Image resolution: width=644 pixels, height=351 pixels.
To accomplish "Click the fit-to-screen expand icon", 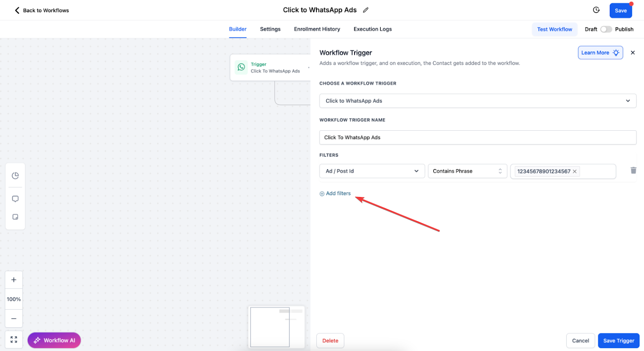I will (x=14, y=340).
